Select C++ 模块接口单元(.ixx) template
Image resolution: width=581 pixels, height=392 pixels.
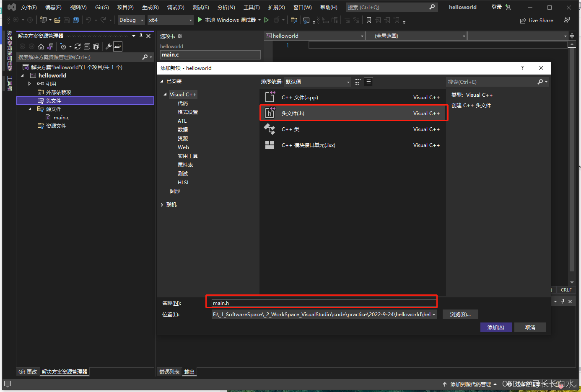tap(353, 145)
